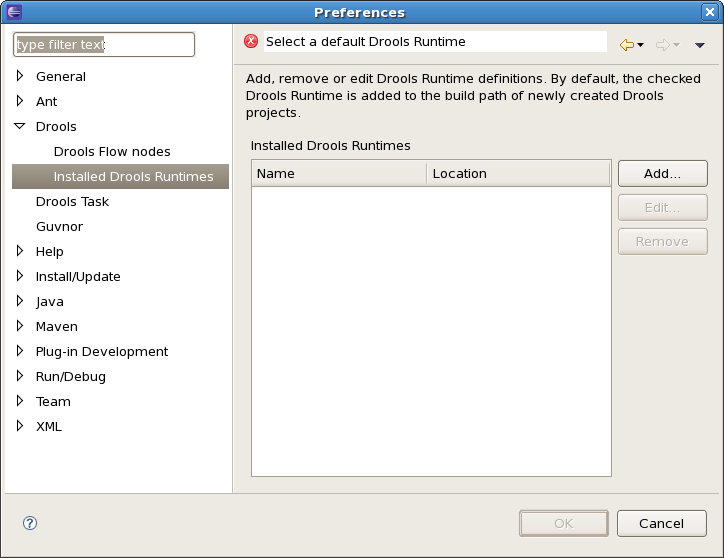
Task: Select Drools Flow nodes preference page
Action: click(112, 152)
